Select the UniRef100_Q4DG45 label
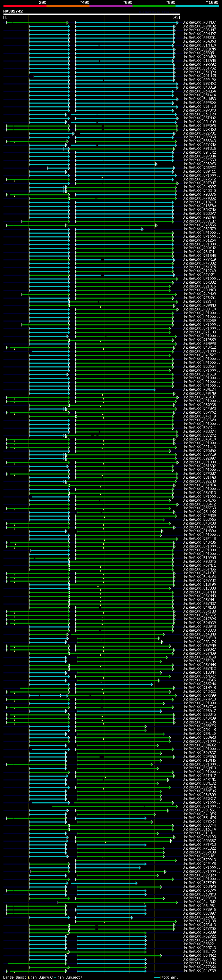Viewport: 222px width, 980px height. point(199,191)
